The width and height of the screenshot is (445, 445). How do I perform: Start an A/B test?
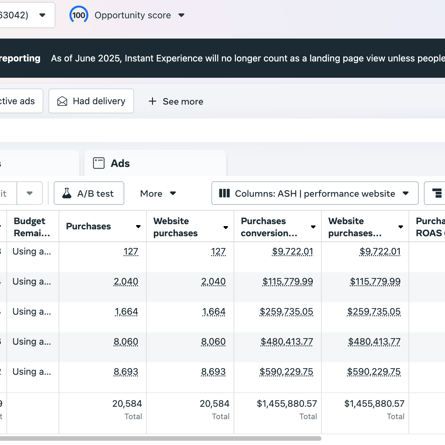tap(89, 193)
